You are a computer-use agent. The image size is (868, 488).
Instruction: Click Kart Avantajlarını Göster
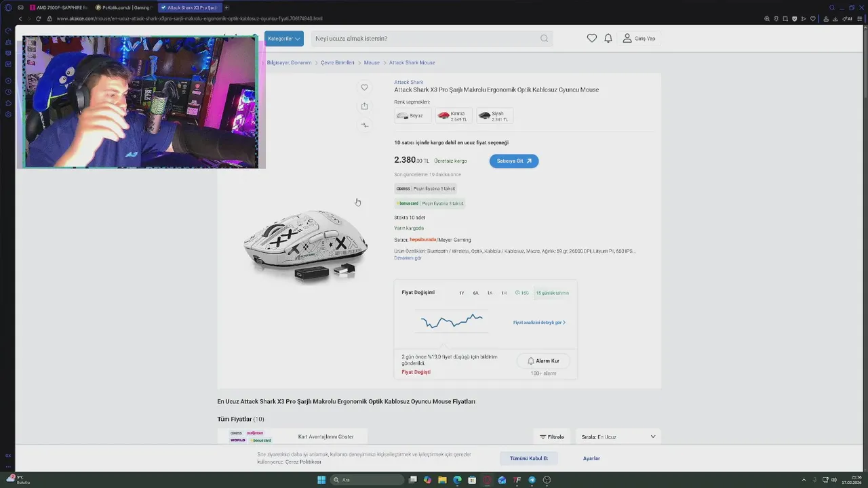click(325, 436)
